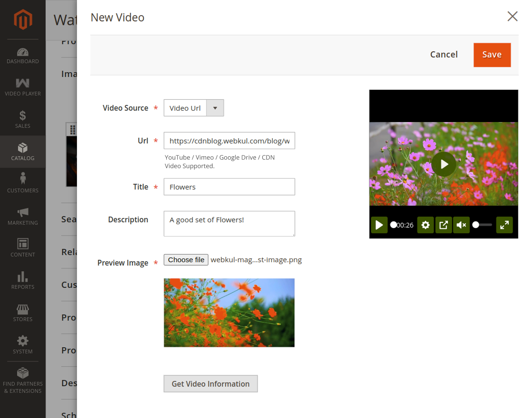Expand the Video Url selection arrow

[215, 108]
